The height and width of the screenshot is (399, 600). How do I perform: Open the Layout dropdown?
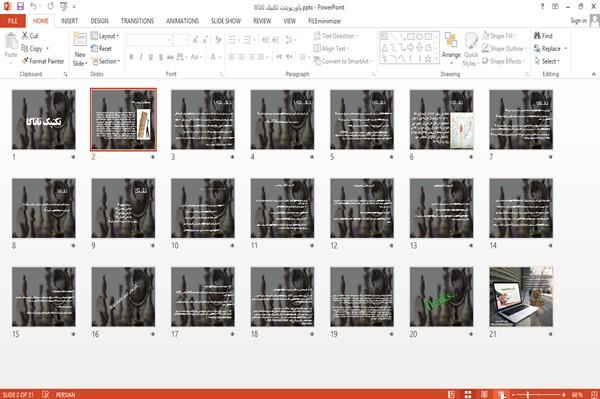coord(105,36)
